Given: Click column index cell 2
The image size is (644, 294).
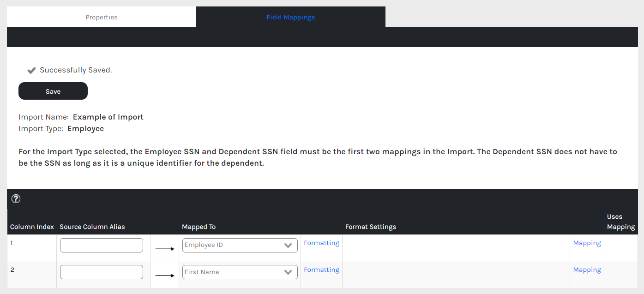Looking at the screenshot, I should pos(32,275).
